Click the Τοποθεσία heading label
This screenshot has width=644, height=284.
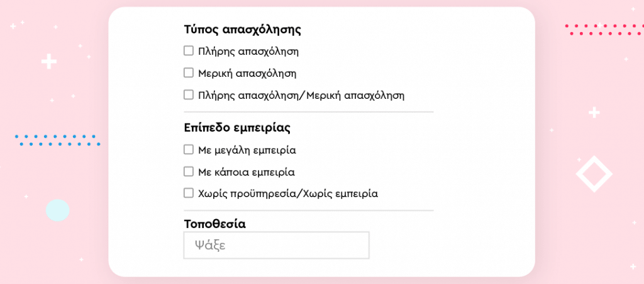click(x=215, y=224)
